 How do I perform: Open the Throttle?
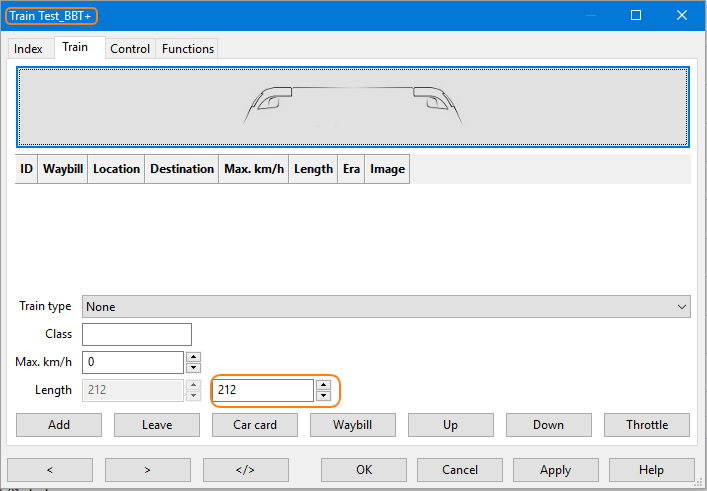pos(647,425)
